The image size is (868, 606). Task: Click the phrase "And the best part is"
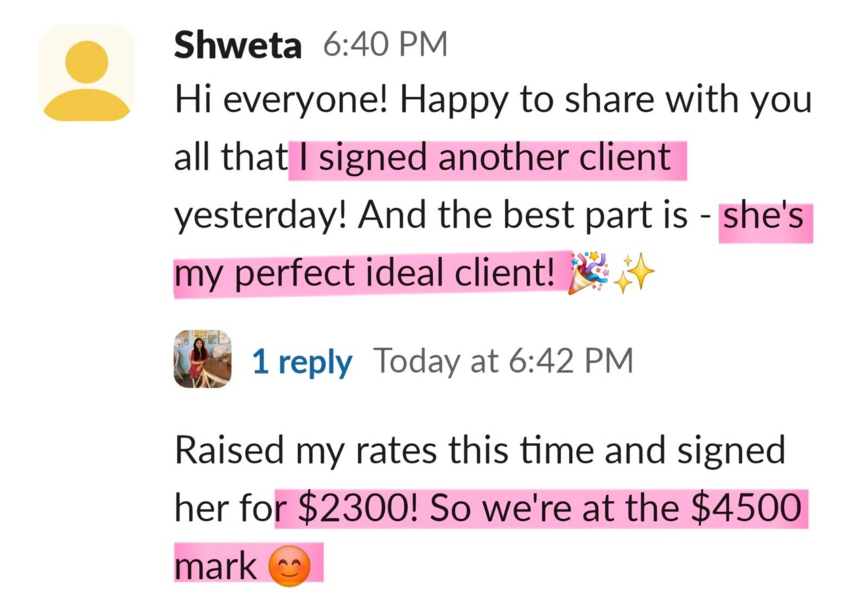523,216
